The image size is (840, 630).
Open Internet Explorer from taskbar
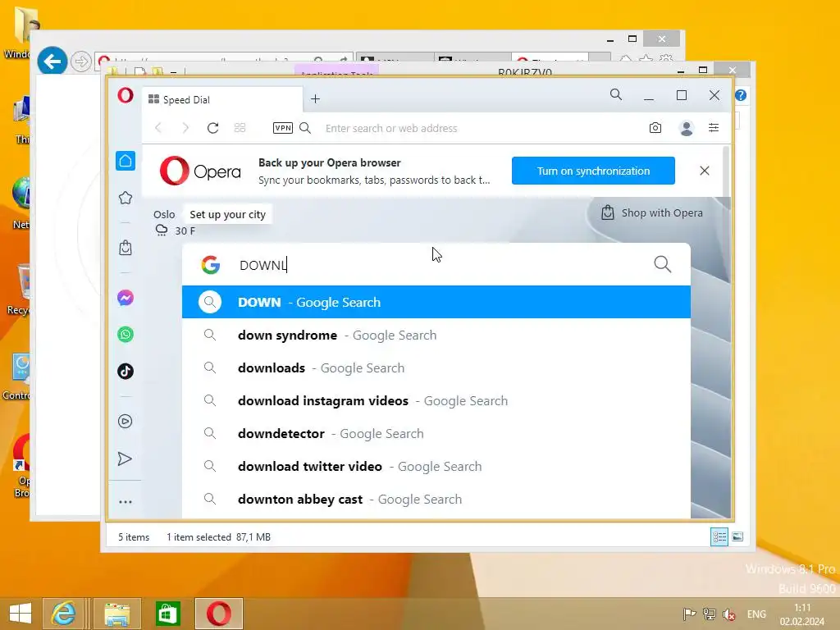[63, 614]
